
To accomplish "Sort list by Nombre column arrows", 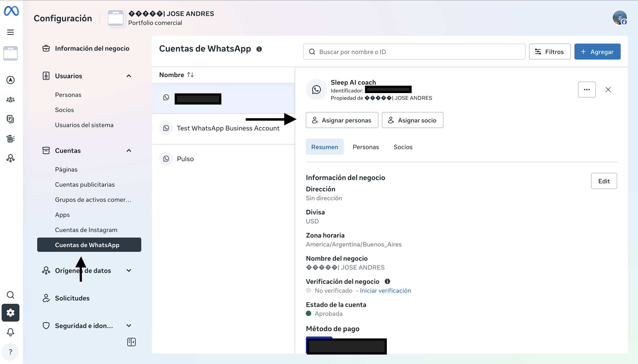I will (x=190, y=75).
